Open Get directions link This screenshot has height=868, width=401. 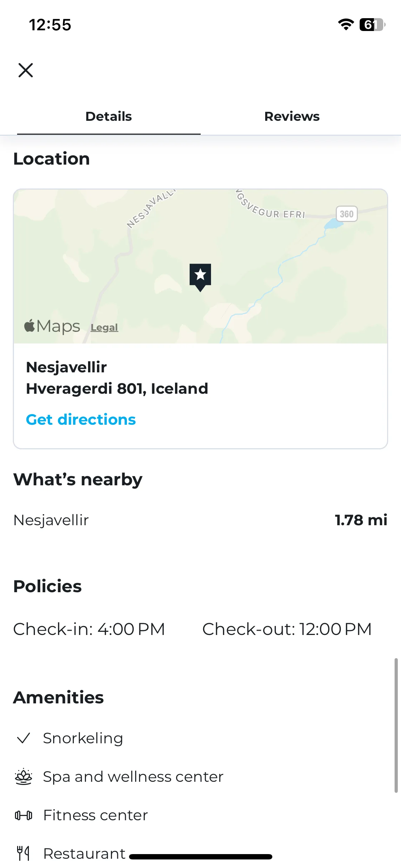point(81,419)
